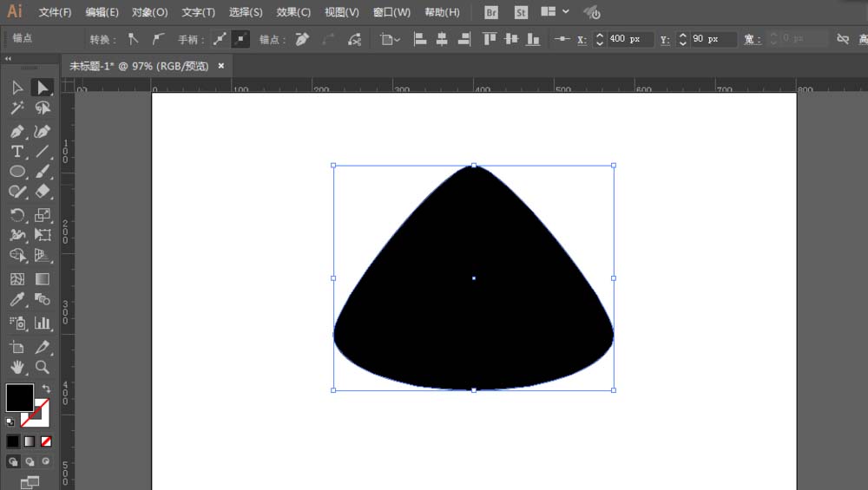Close the 未标题-1 document tab
The width and height of the screenshot is (868, 490).
(x=221, y=65)
